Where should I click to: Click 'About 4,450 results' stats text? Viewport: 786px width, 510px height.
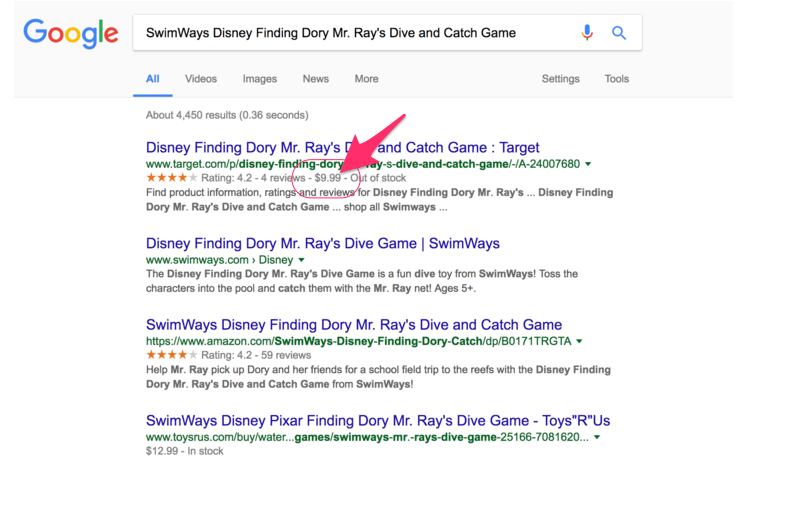pyautogui.click(x=227, y=115)
